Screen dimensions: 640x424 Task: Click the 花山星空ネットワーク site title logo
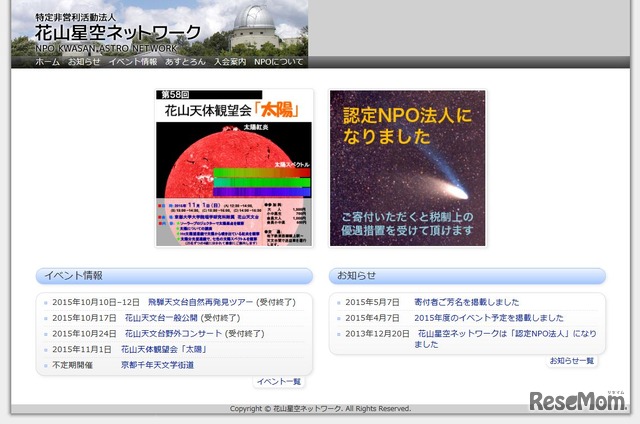[118, 33]
